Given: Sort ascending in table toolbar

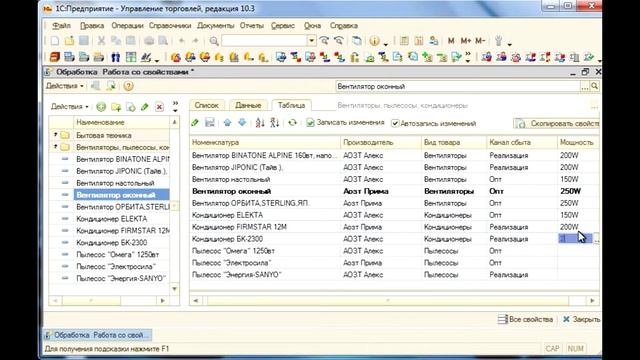Looking at the screenshot, I should point(260,122).
